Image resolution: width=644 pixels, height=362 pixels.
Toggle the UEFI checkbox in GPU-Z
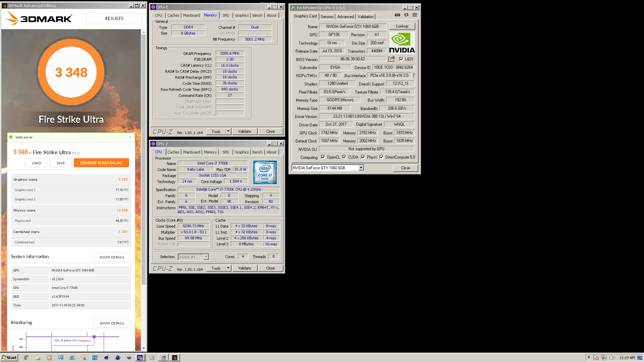point(401,59)
